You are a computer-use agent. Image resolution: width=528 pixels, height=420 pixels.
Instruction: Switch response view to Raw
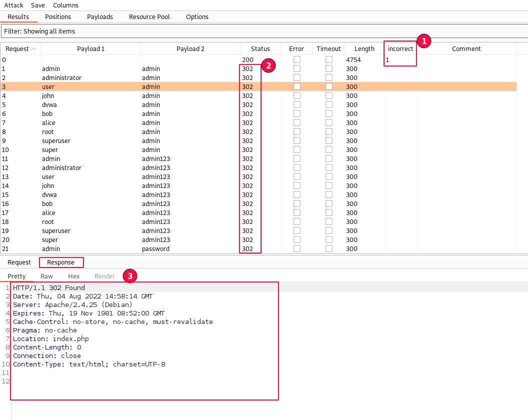46,276
